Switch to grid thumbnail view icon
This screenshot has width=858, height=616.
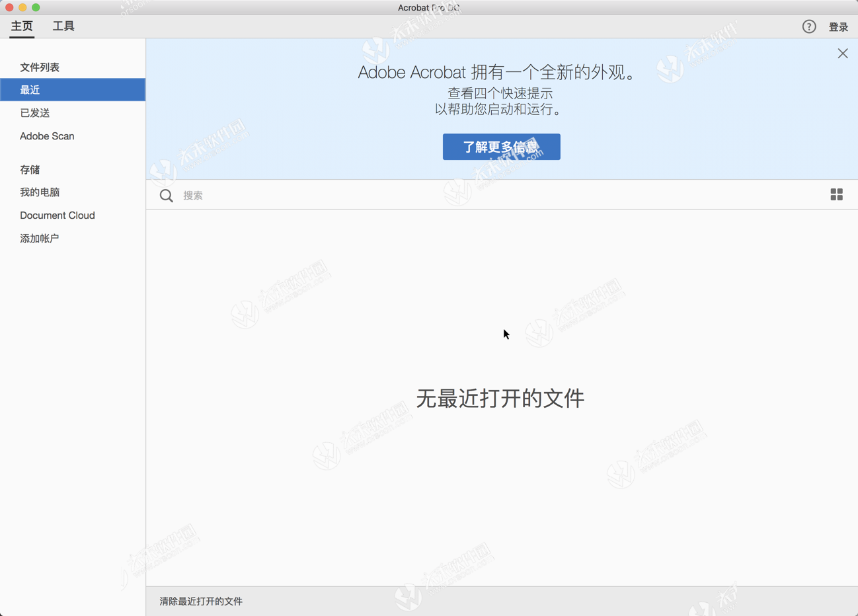pyautogui.click(x=836, y=194)
